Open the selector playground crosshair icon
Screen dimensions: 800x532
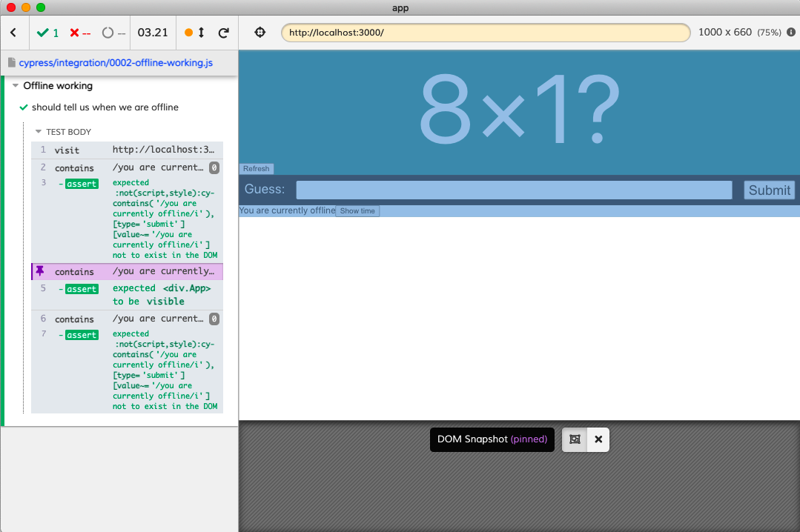pyautogui.click(x=260, y=33)
